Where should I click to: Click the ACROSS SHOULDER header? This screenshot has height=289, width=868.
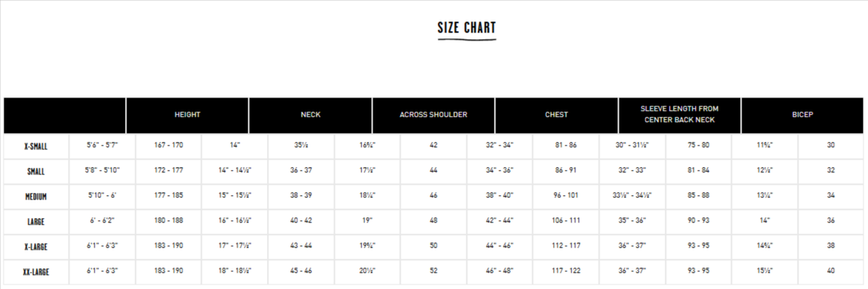[433, 115]
